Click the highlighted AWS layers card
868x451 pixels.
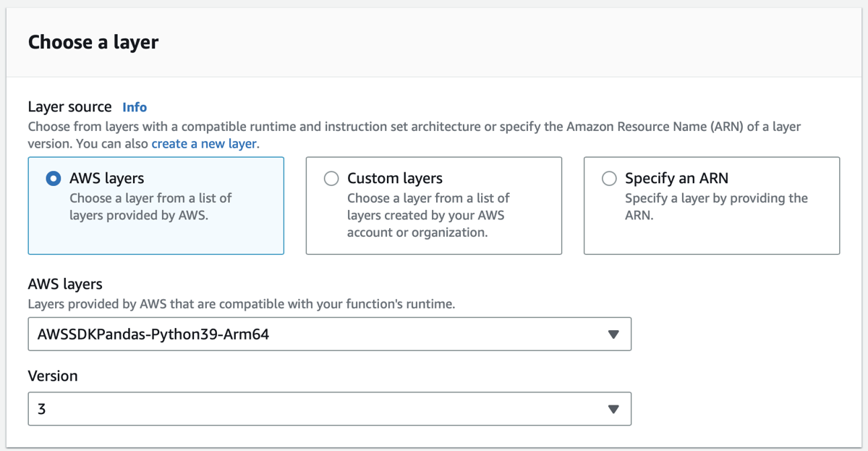156,205
